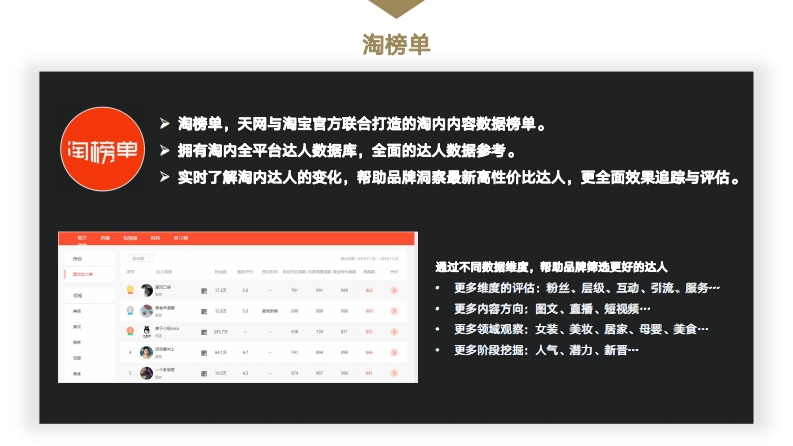Switch to the 图文 tab
793x446 pixels.
[x=82, y=238]
